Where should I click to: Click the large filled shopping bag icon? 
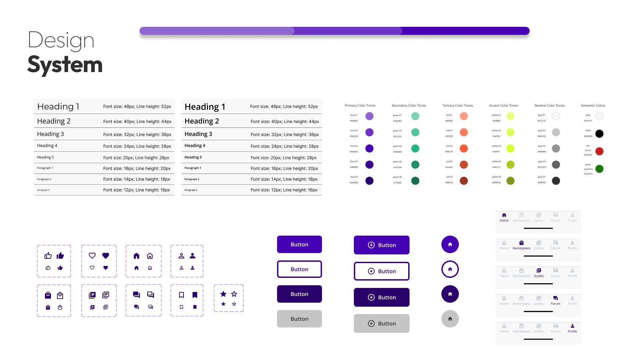48,295
